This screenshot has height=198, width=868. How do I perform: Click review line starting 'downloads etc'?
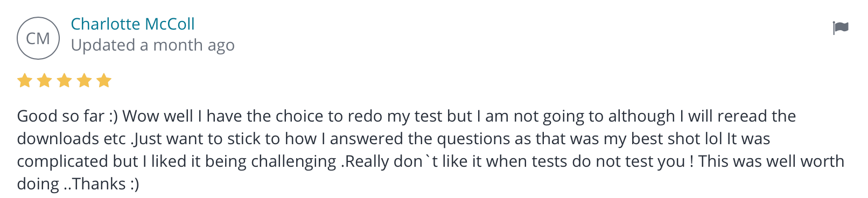click(x=394, y=139)
